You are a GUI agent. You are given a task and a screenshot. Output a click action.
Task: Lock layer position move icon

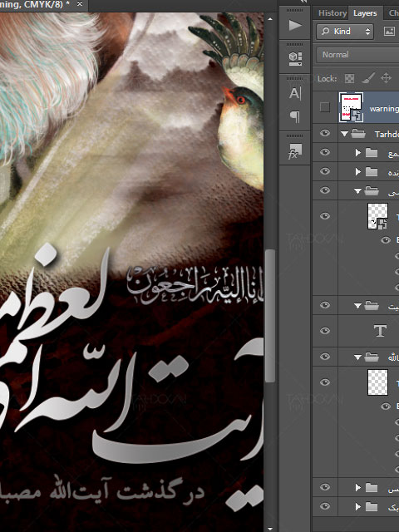coord(386,78)
